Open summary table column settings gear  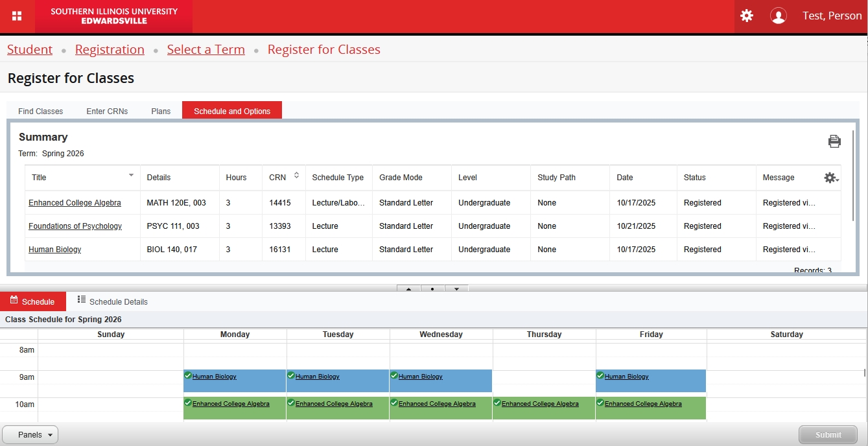pyautogui.click(x=830, y=178)
